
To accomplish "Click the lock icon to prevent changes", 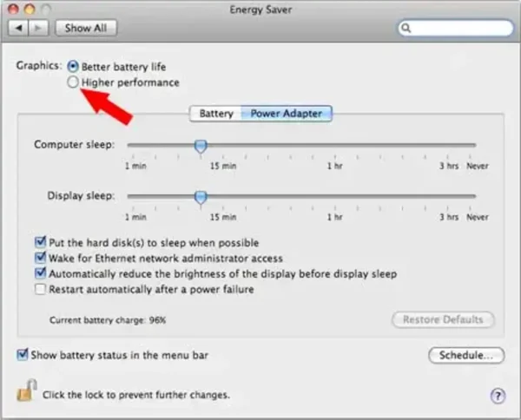I will (26, 390).
